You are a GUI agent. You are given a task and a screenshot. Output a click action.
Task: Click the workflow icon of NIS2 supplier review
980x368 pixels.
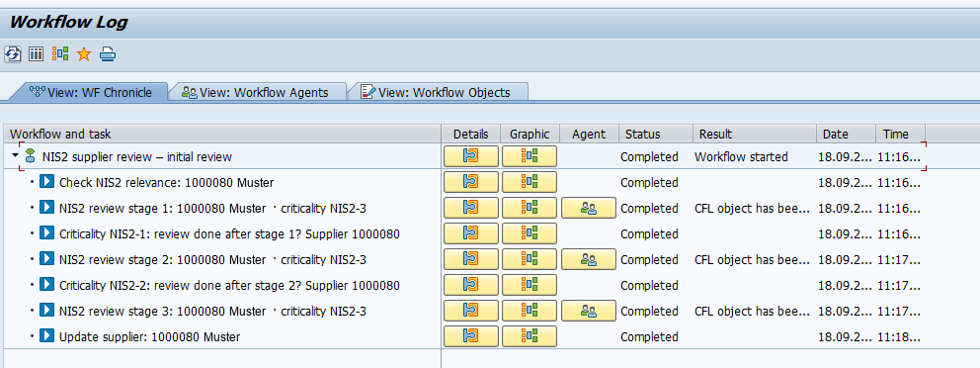click(x=30, y=156)
